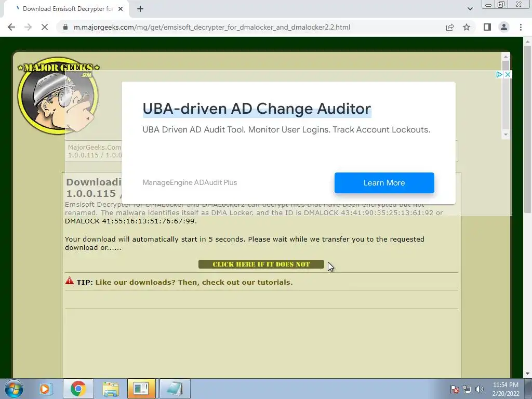Click the volume speaker tray icon
The height and width of the screenshot is (399, 532).
pos(479,389)
